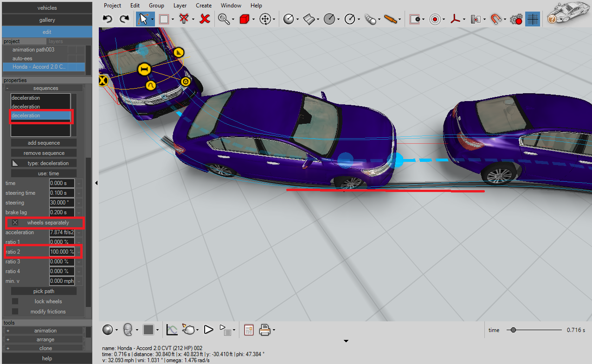Click the type: deceleration button
The height and width of the screenshot is (364, 592).
44,163
